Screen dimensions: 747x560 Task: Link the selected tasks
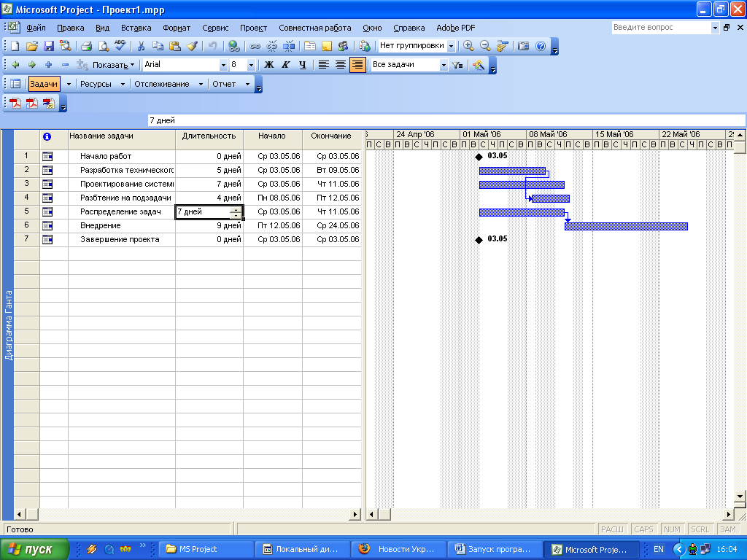[x=255, y=46]
